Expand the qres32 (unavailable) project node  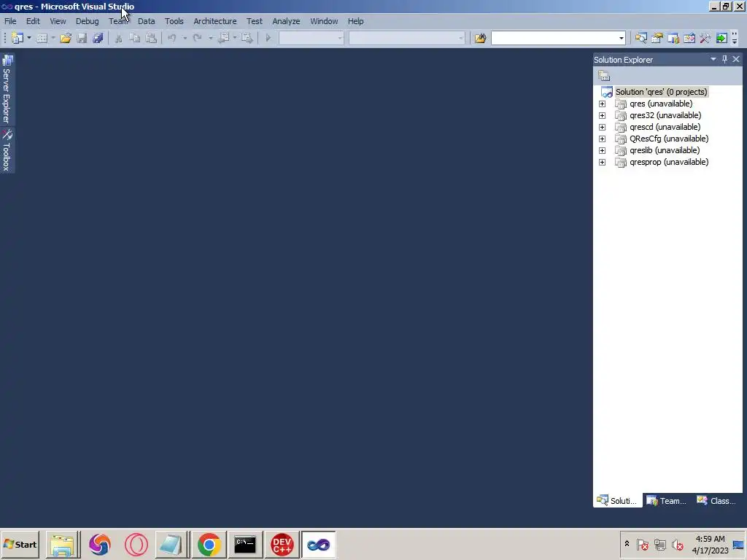tap(602, 115)
